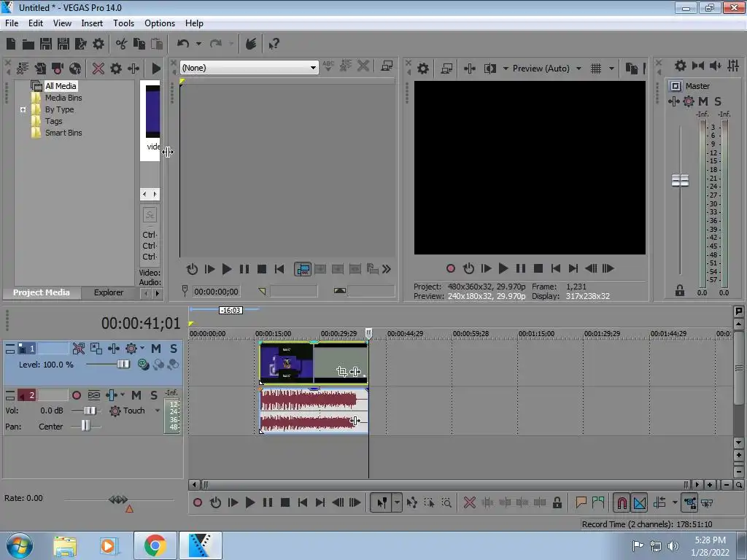Delete selected event with red X
Image resolution: width=747 pixels, height=560 pixels.
pyautogui.click(x=469, y=502)
